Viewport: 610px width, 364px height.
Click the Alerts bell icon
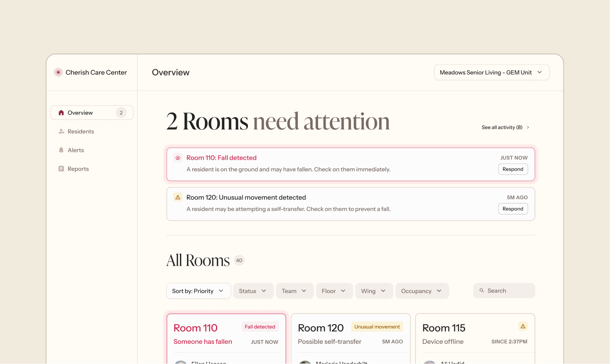point(61,150)
